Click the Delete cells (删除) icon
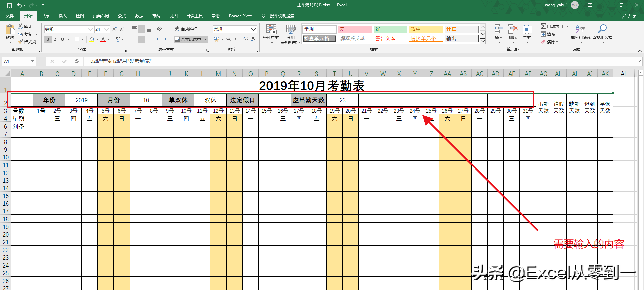This screenshot has height=290, width=644. 513,29
